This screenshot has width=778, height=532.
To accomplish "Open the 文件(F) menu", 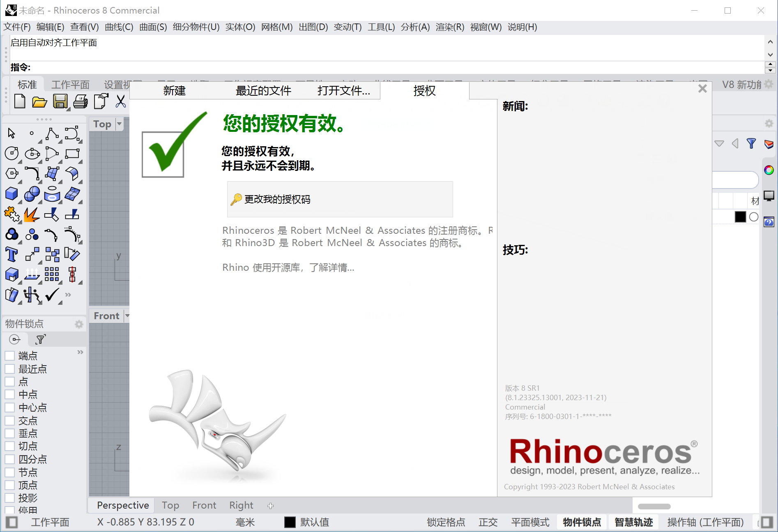I will pyautogui.click(x=17, y=27).
